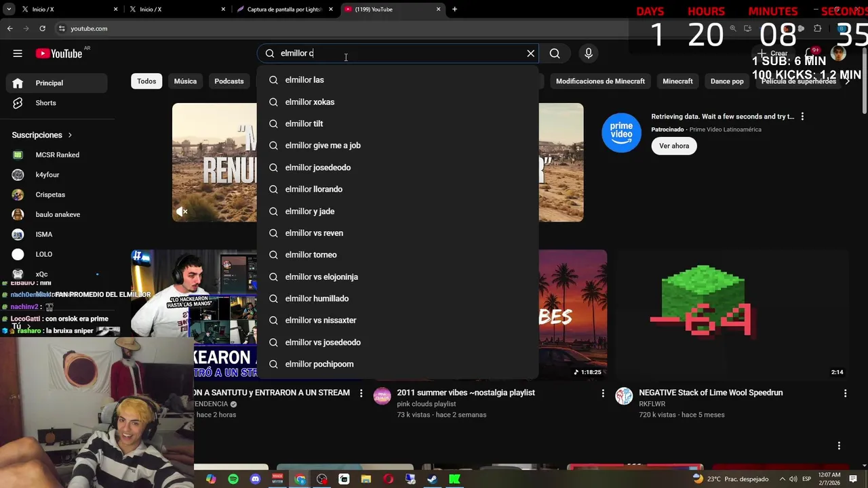Choose suggestion 'elmillor vs reven'
This screenshot has height=488, width=868.
point(397,232)
